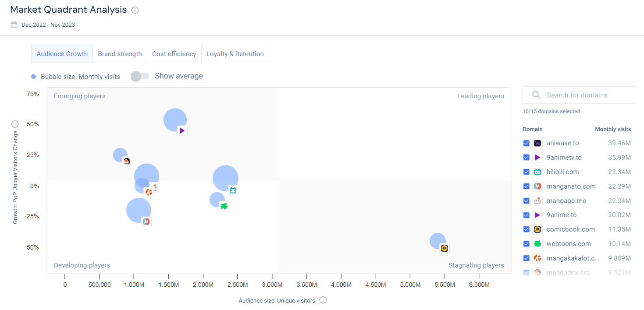
Task: Click the Leading players quadrant label
Action: [480, 96]
